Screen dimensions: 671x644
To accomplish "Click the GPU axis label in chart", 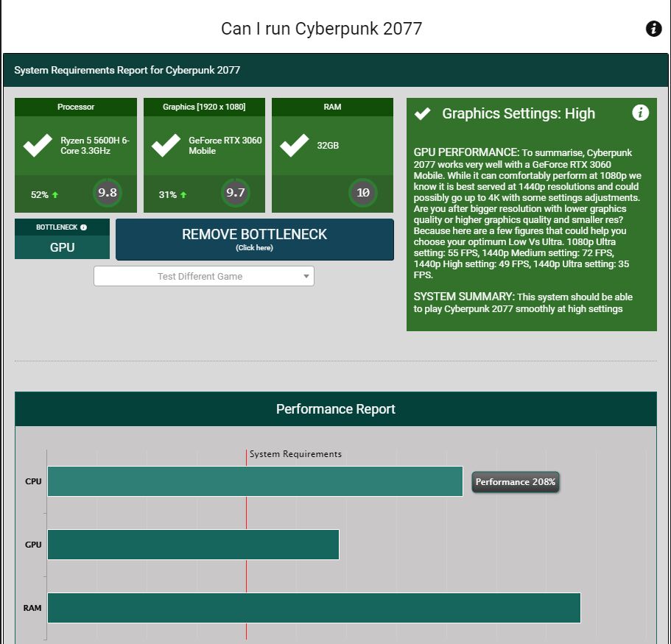I will pos(33,545).
